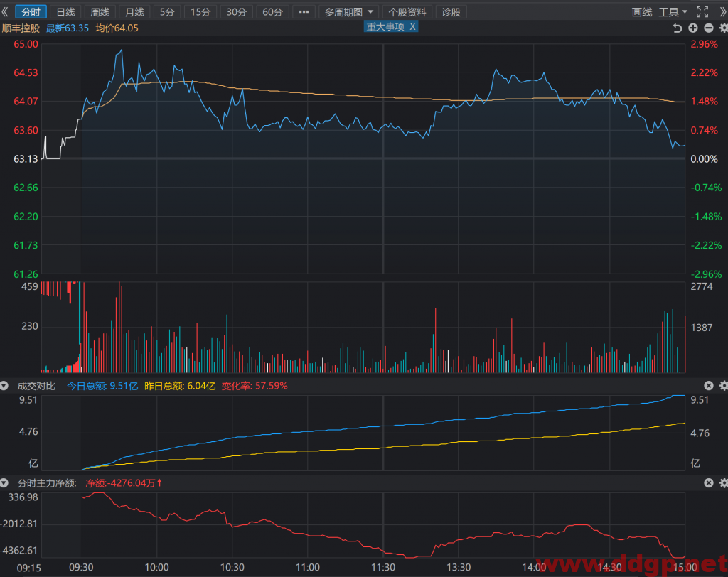Screen dimensions: 728x577
Task: Select the 30分 period tab
Action: coord(236,12)
